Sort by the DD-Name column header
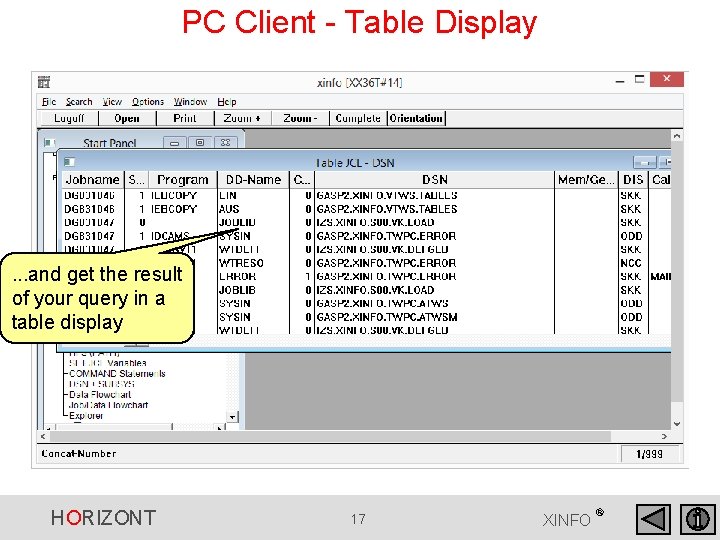This screenshot has width=720, height=540. 253,180
